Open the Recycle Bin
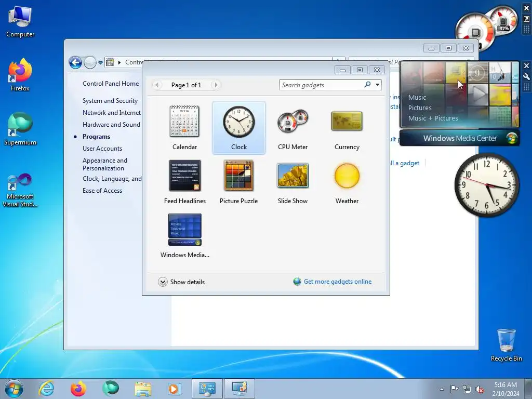Image resolution: width=532 pixels, height=399 pixels. [506, 345]
